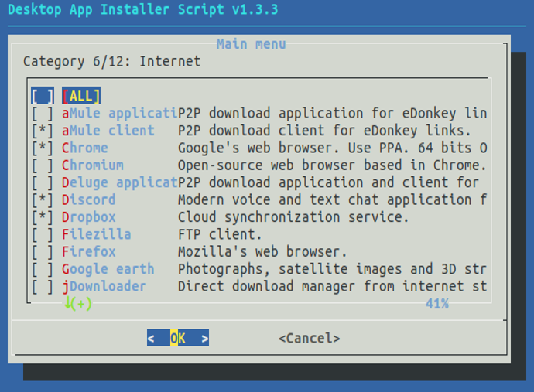This screenshot has height=392, width=534.
Task: Check the aMule application checkbox
Action: click(43, 114)
